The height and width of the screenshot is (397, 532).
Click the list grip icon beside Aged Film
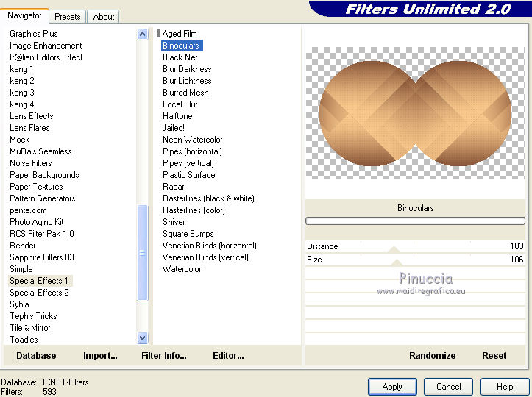[158, 34]
